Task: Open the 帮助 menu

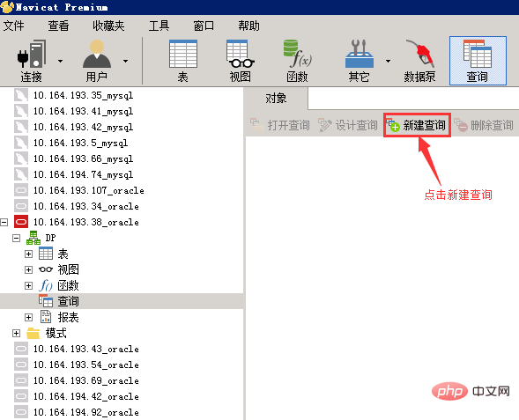Action: pos(248,26)
